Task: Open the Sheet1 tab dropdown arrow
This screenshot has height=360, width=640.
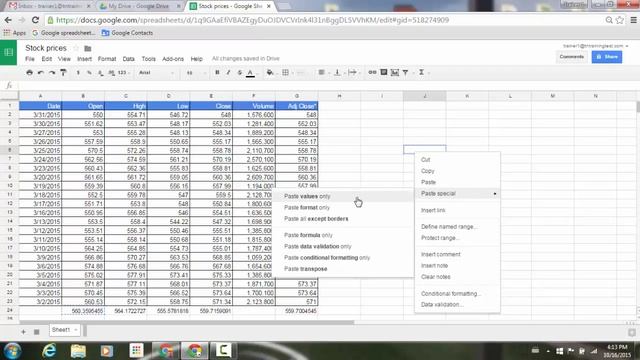Action: point(76,330)
